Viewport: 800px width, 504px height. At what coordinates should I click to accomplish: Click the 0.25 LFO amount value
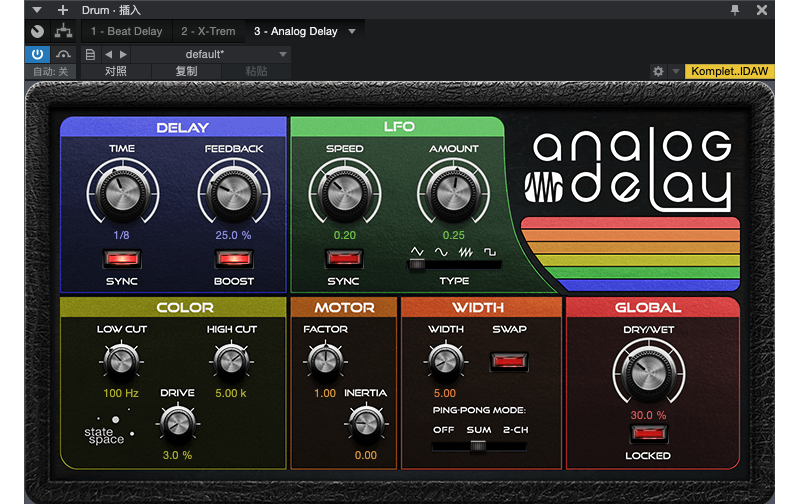(x=454, y=235)
